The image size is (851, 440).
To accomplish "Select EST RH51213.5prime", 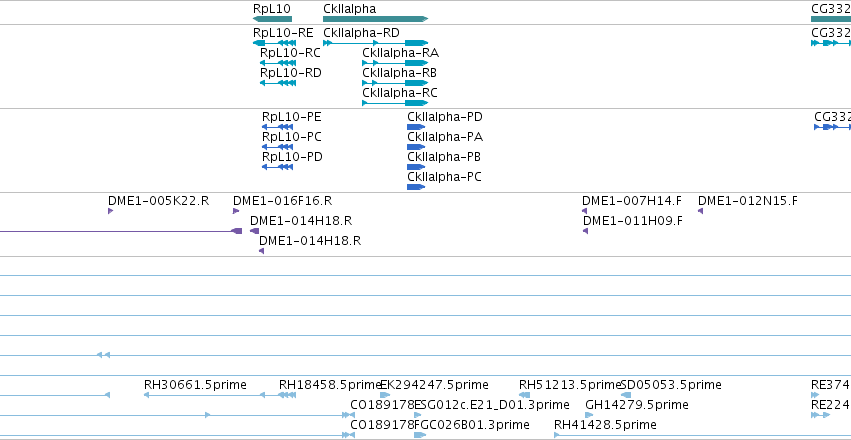I will click(x=570, y=385).
